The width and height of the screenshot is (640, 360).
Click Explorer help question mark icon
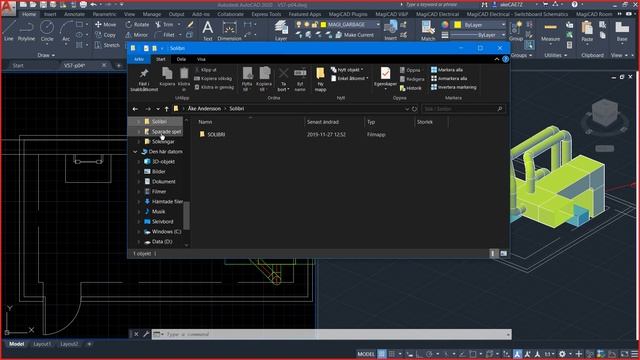click(x=505, y=59)
